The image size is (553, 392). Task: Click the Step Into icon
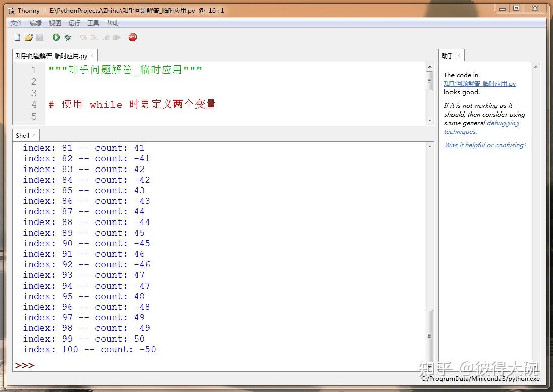coord(94,37)
